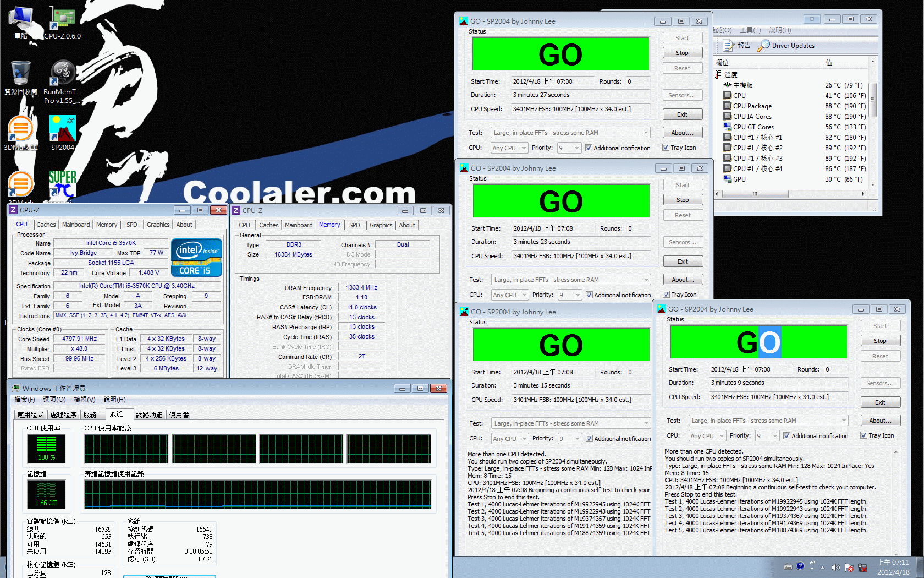Open Graphics tab in left CPU-Z window

158,225
